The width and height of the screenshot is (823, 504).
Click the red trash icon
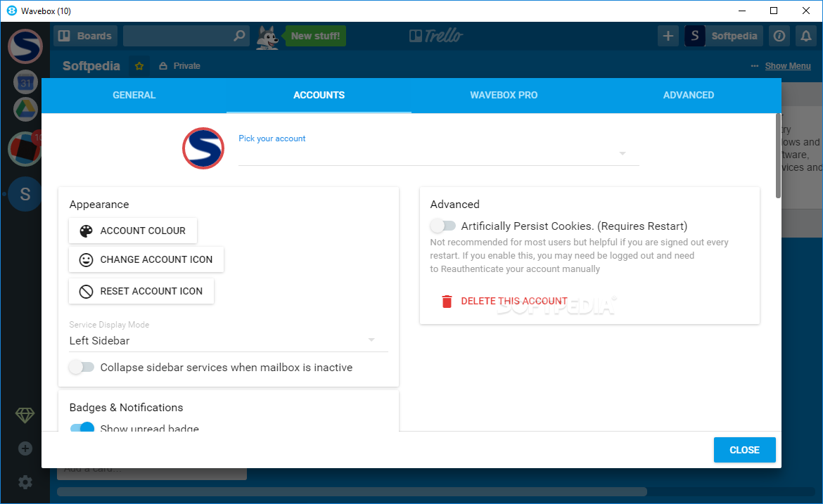447,301
